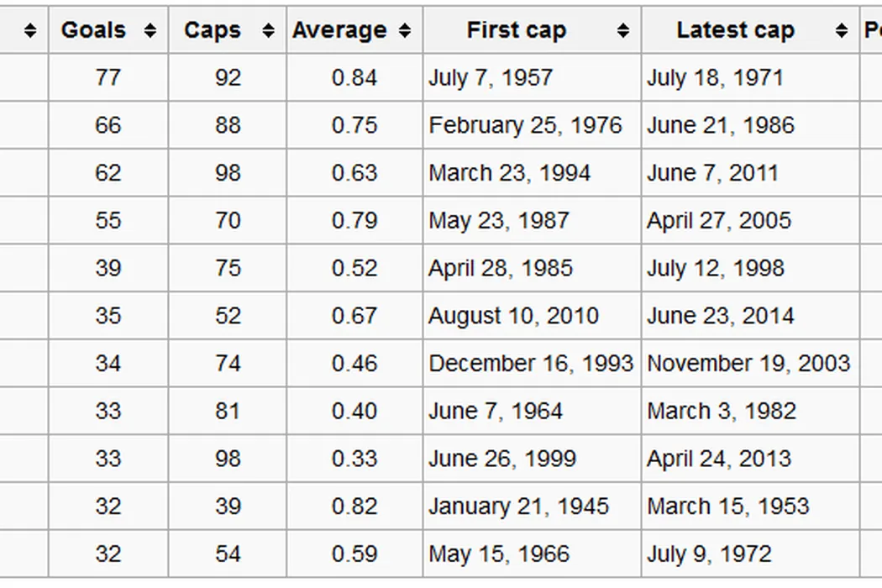Select the cell showing 77 goals

coord(108,78)
